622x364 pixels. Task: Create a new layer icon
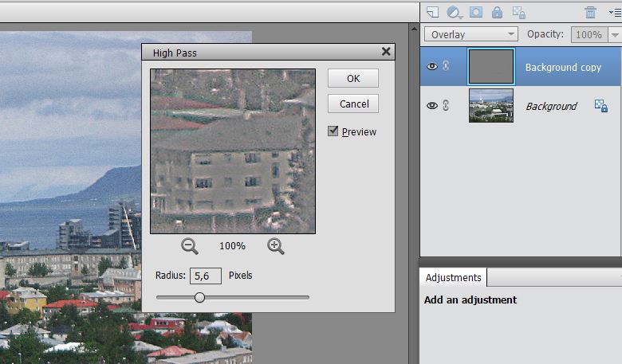click(x=433, y=12)
